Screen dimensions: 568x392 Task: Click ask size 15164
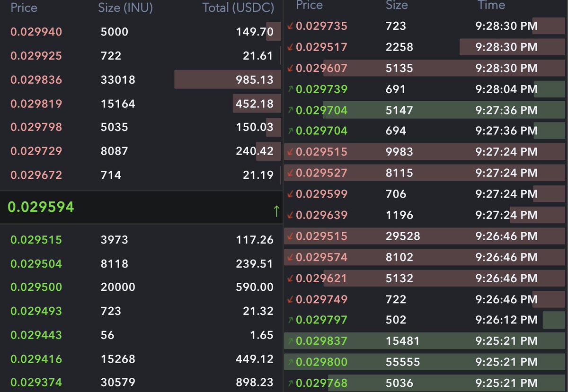(x=118, y=104)
